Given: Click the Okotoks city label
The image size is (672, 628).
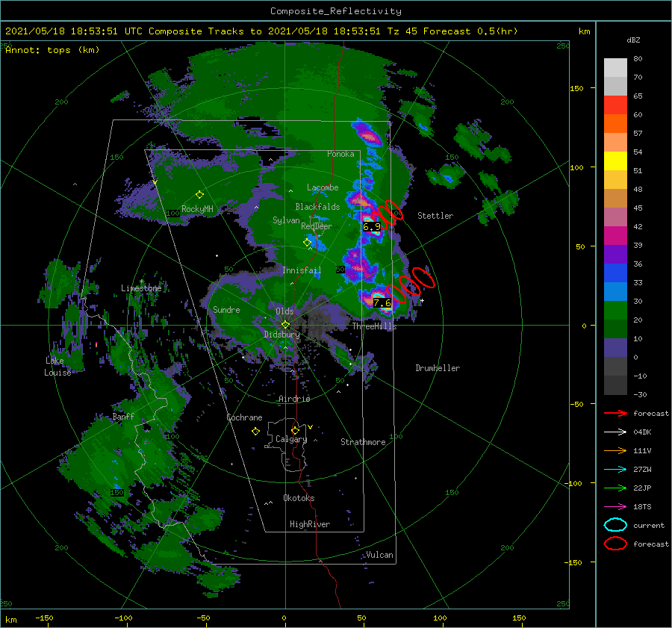Looking at the screenshot, I should coord(299,498).
